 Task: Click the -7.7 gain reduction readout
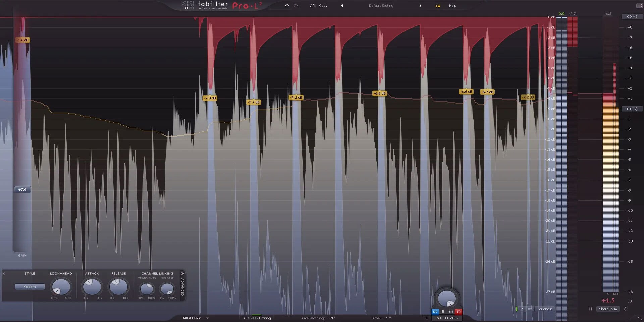pyautogui.click(x=573, y=14)
